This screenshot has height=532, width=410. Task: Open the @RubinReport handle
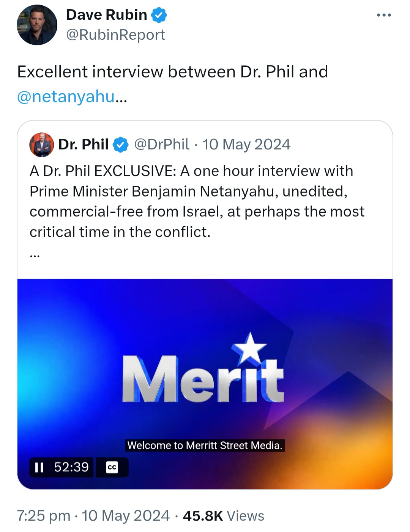(x=116, y=35)
